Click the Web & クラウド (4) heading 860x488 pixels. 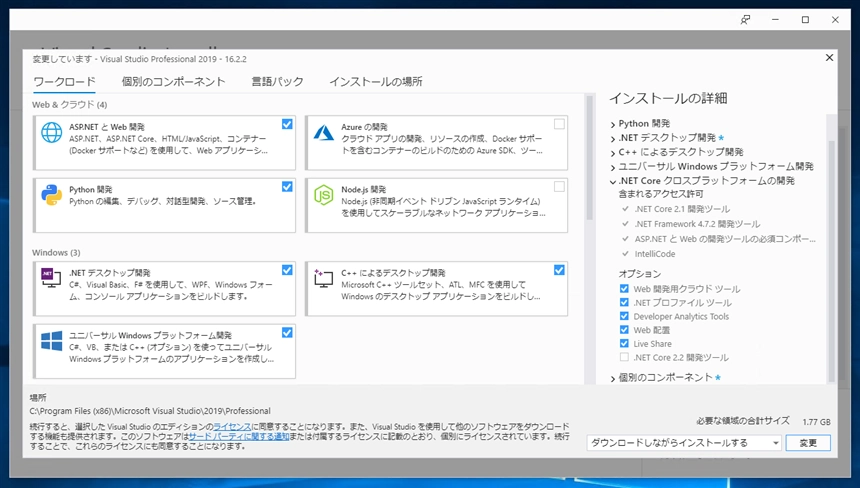coord(70,104)
